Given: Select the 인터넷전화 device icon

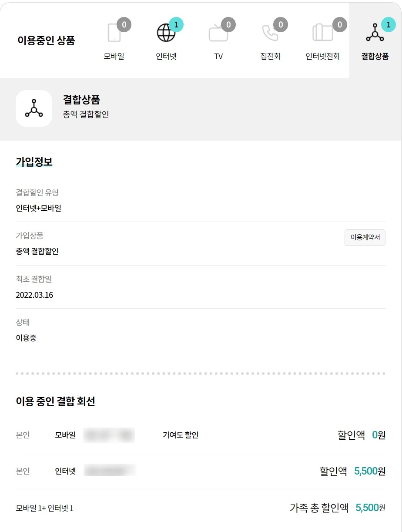Looking at the screenshot, I should click(323, 33).
